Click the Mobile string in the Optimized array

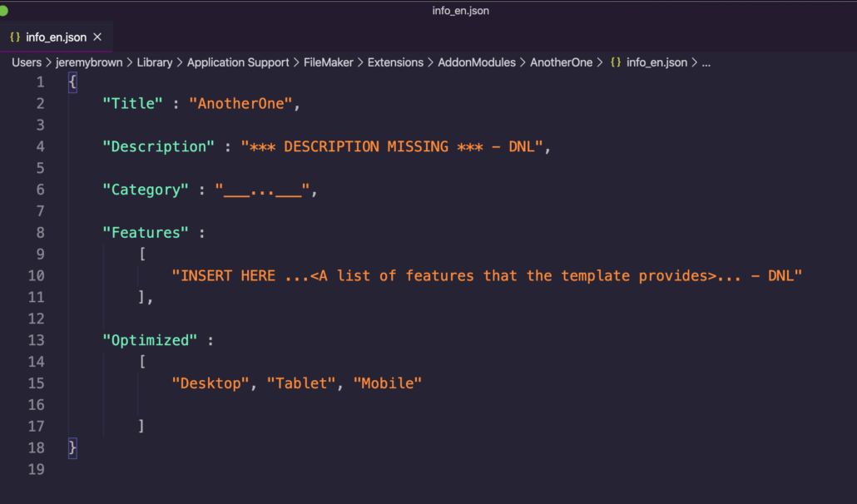388,383
